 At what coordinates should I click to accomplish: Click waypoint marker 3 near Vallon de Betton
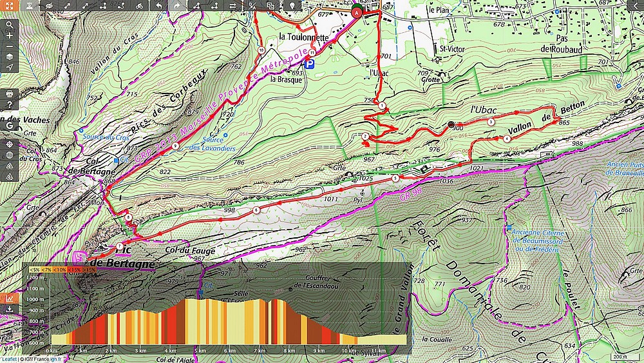pos(491,122)
